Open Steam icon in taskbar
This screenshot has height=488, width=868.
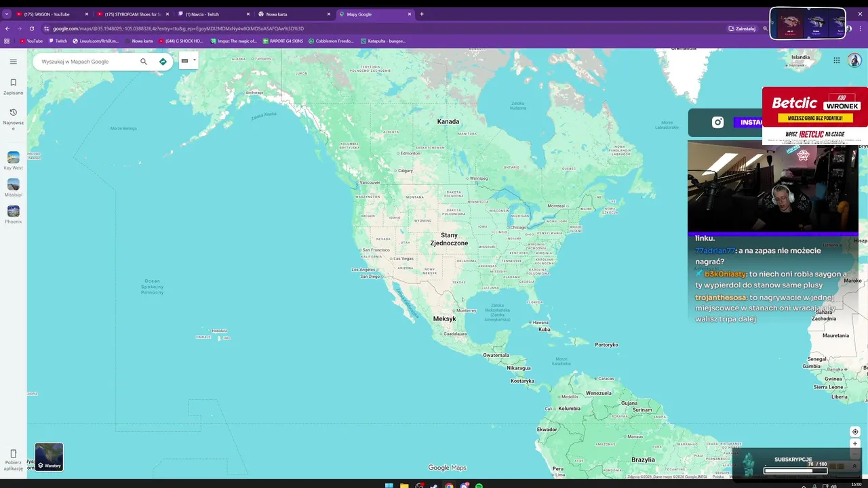[434, 485]
